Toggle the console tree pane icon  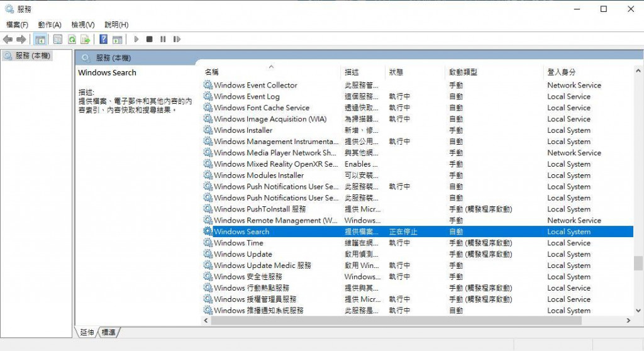[x=40, y=40]
